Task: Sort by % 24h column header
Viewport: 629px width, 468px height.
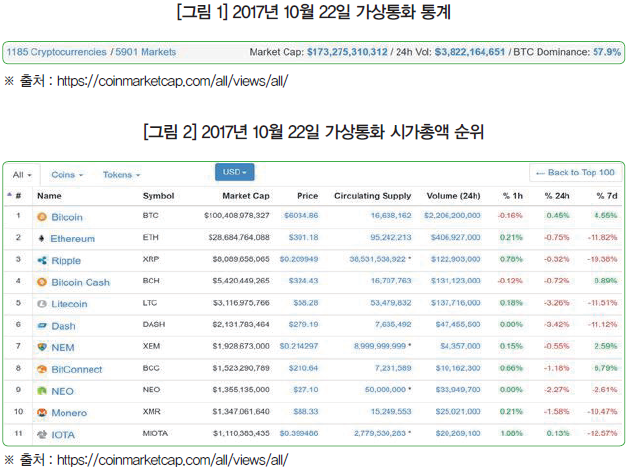Action: [x=557, y=196]
